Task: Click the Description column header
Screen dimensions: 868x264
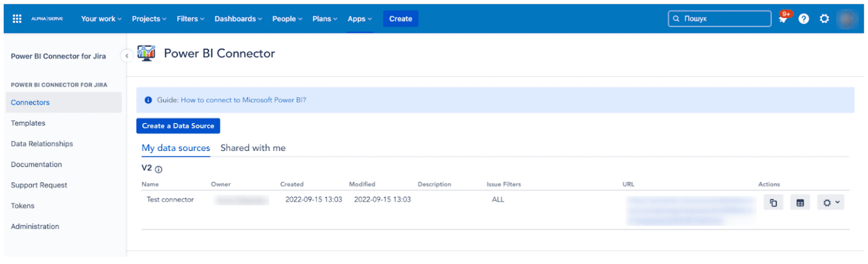Action: [x=435, y=184]
